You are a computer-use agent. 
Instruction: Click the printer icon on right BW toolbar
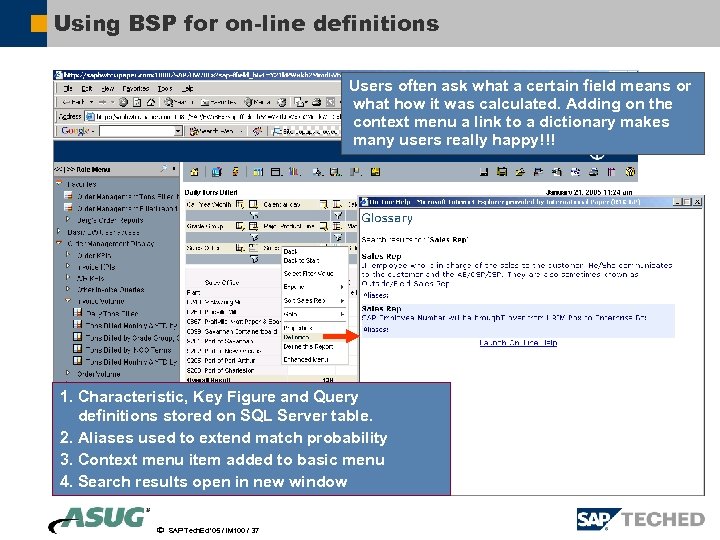(x=594, y=172)
